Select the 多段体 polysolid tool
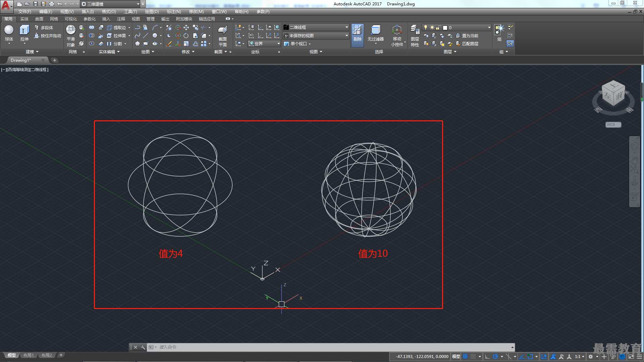Screen dimensions: 644x362 tap(44, 27)
